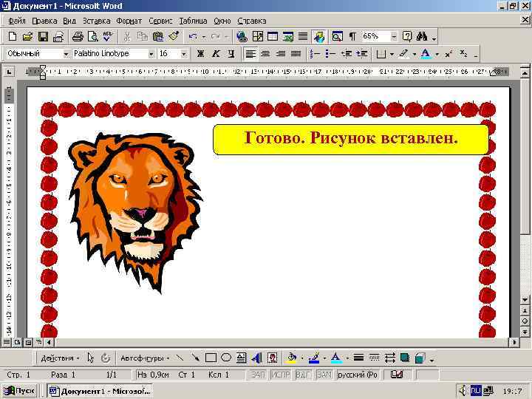Open the borders dropdown arrow
This screenshot has width=532, height=399.
pyautogui.click(x=392, y=54)
